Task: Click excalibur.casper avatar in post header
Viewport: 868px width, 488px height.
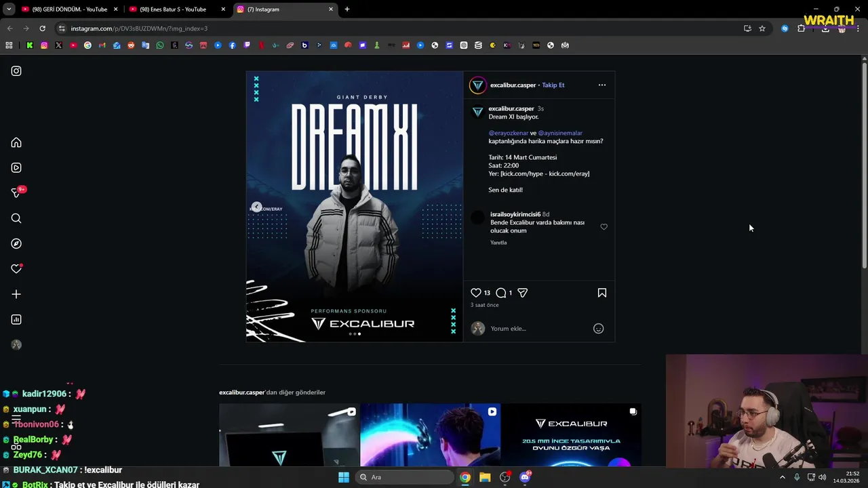Action: (478, 85)
